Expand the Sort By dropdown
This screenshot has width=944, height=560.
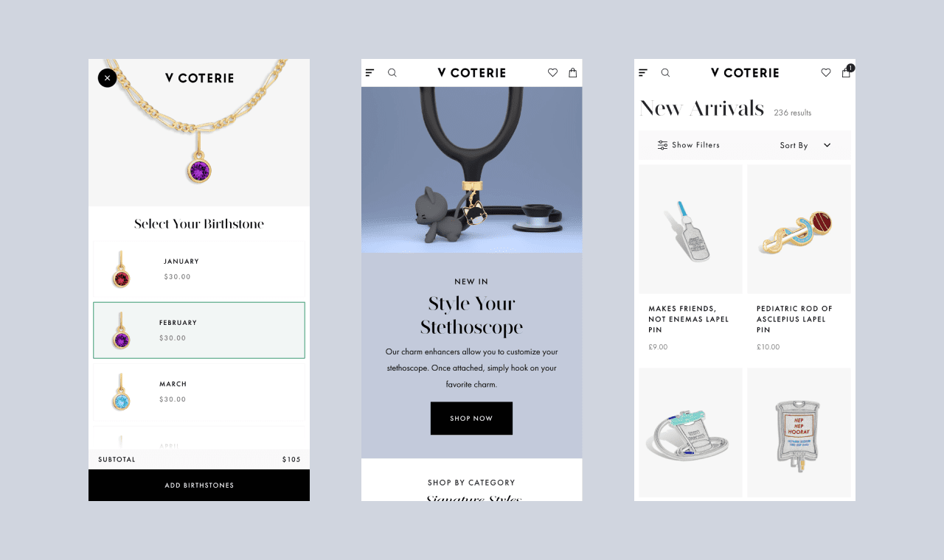tap(805, 145)
